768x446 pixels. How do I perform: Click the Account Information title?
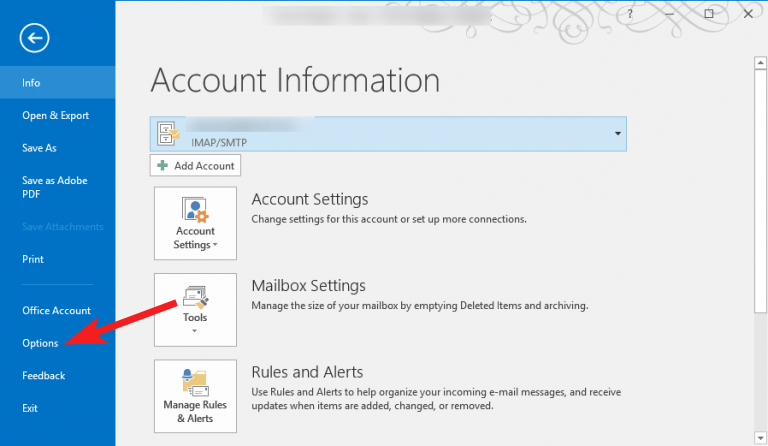(295, 80)
